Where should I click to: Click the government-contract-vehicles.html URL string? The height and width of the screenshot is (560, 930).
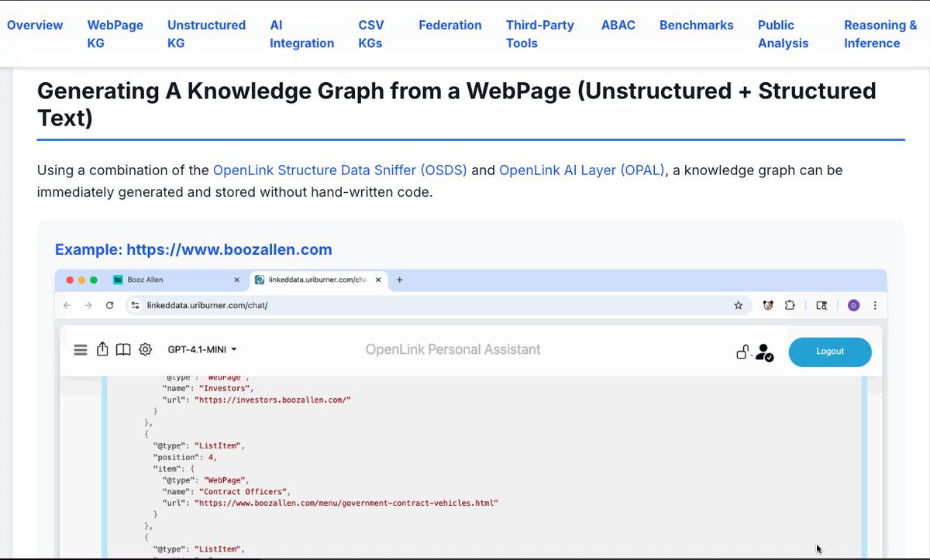tap(346, 503)
